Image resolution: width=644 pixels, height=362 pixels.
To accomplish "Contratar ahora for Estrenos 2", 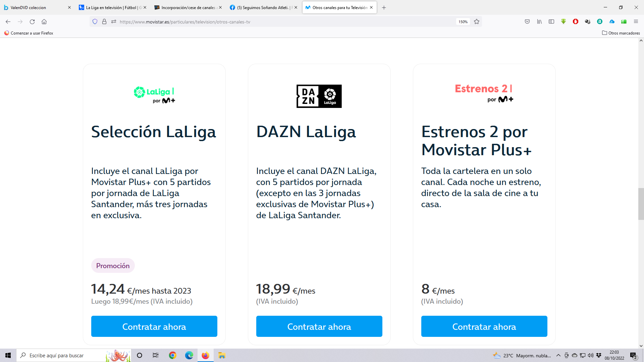I will point(484,326).
